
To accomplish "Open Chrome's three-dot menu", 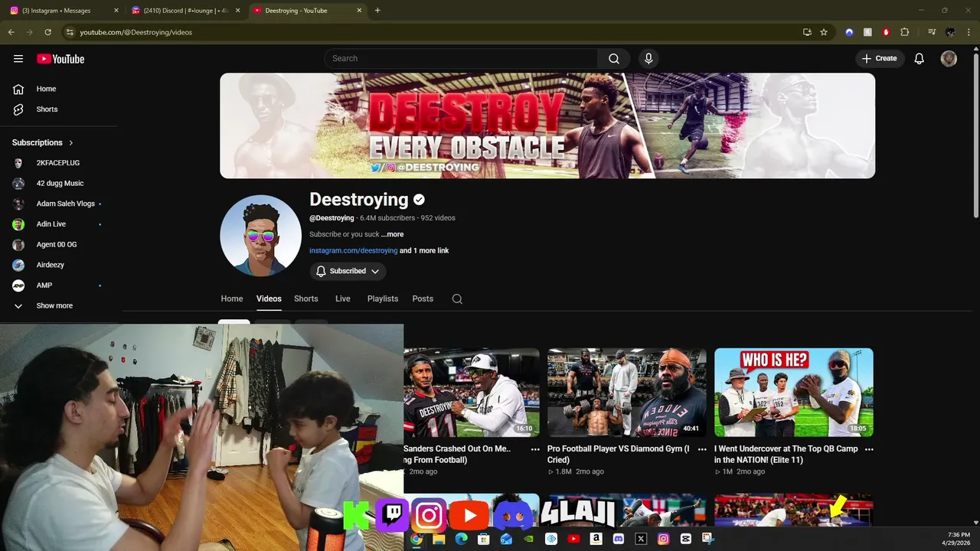I will point(969,32).
